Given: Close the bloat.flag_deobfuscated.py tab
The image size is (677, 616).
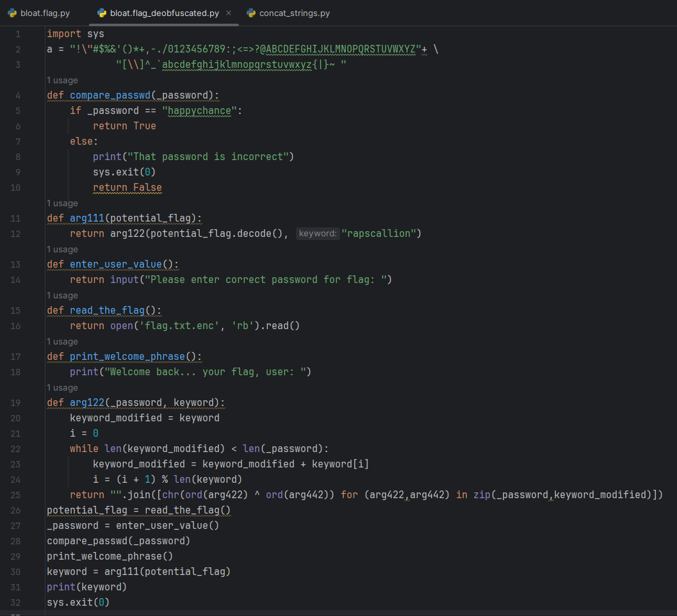Looking at the screenshot, I should tap(229, 13).
